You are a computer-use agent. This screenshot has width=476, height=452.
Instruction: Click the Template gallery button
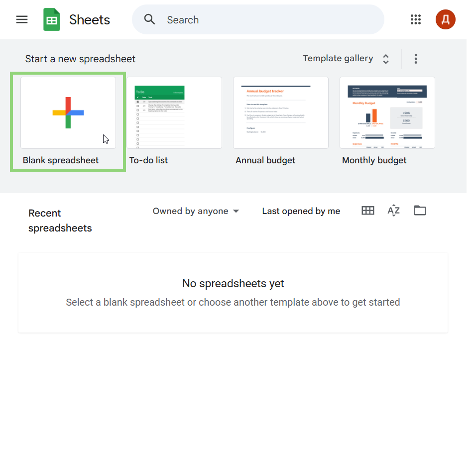(338, 59)
